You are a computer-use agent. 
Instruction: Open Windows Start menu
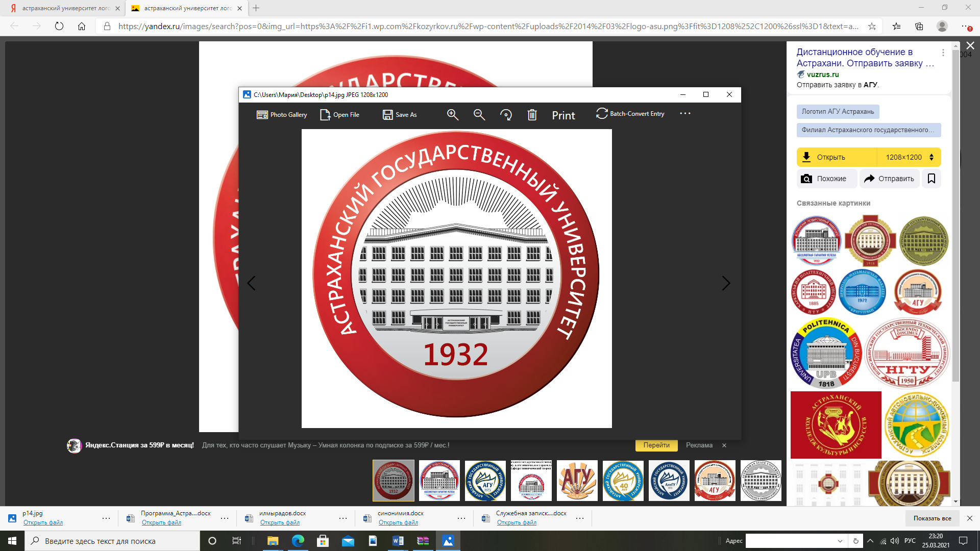click(x=12, y=541)
